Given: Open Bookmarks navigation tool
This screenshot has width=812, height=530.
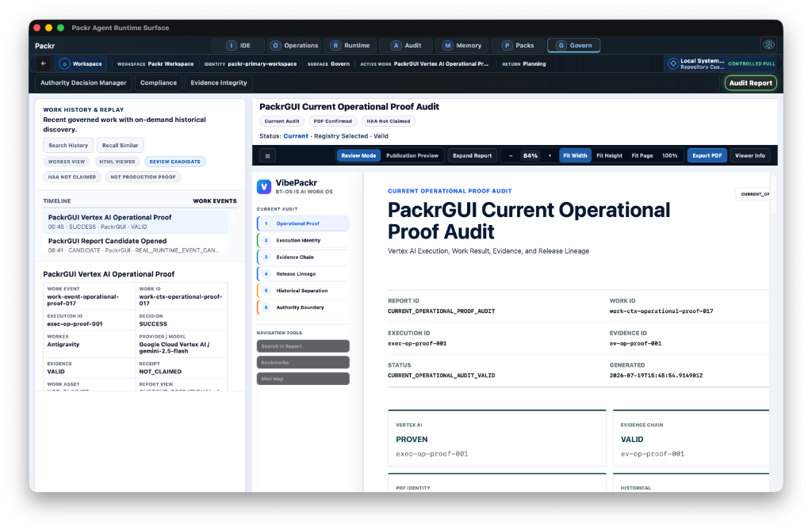Looking at the screenshot, I should [303, 362].
